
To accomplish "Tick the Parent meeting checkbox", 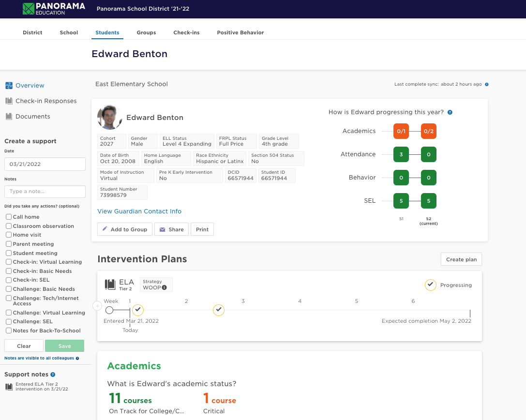I will point(9,244).
